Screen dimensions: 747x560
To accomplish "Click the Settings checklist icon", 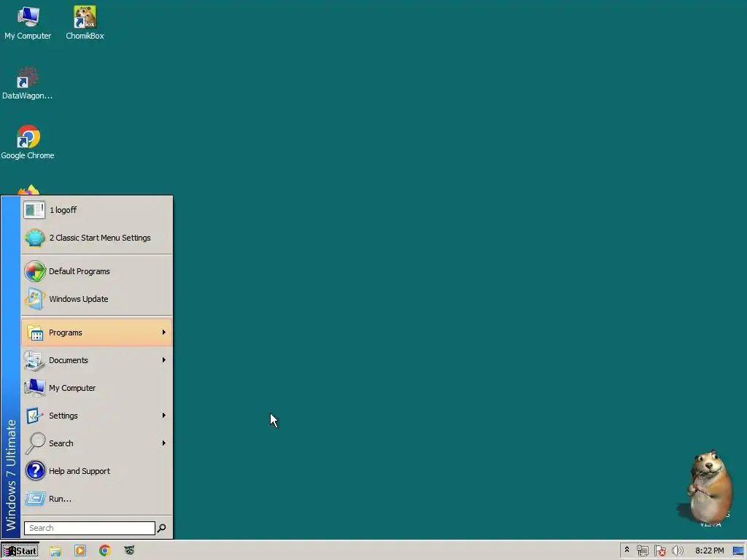I will click(x=35, y=415).
